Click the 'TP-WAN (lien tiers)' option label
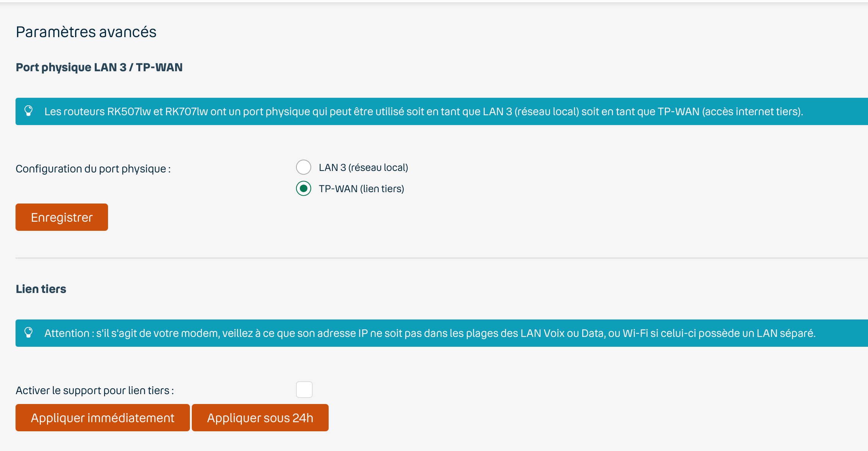The image size is (868, 451). coord(361,189)
